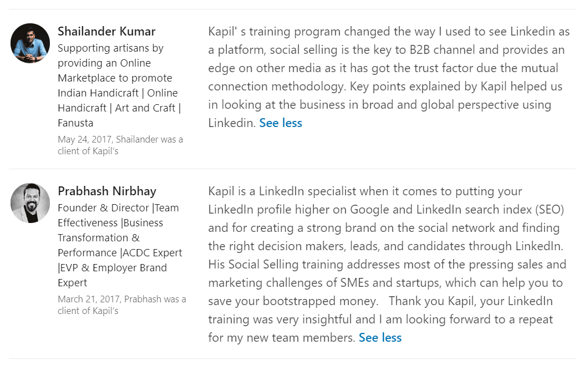
Task: Click the Prabhash Nirbhay name link
Action: click(x=107, y=191)
